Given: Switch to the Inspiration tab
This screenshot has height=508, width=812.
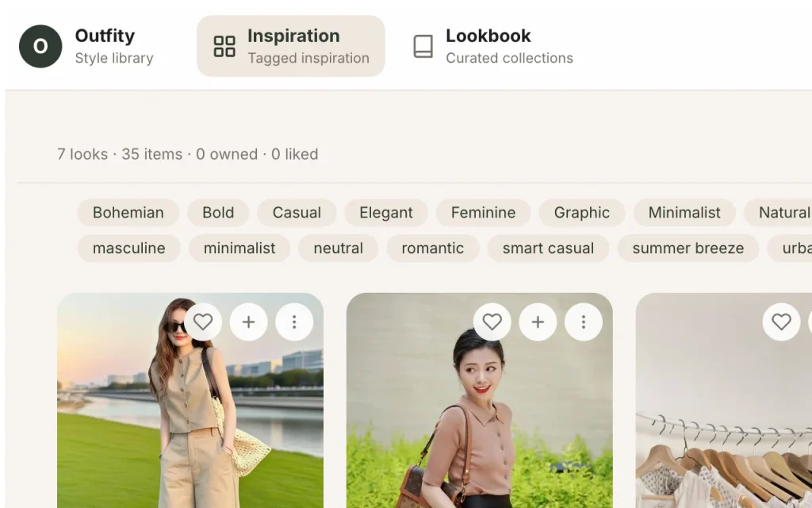Looking at the screenshot, I should [x=290, y=46].
